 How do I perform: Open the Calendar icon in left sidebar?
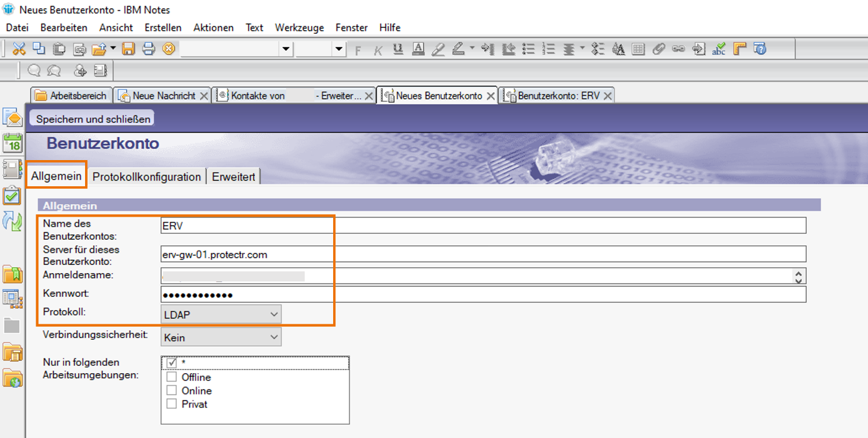pos(12,143)
